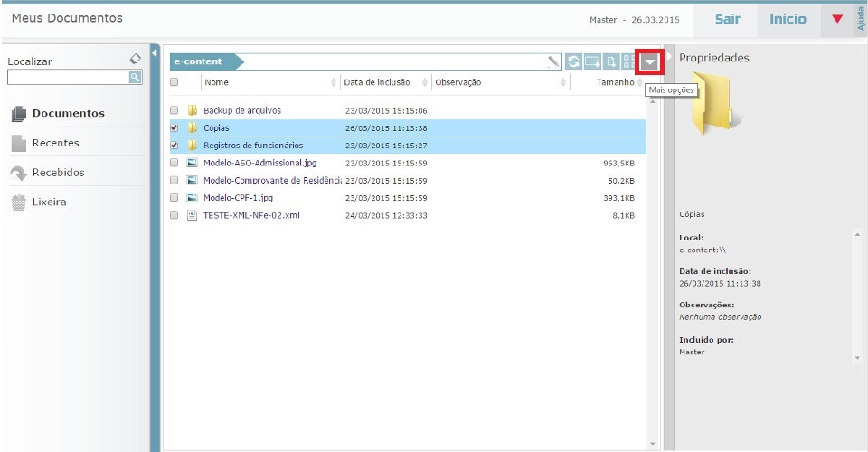Expand the red triangle menu near Início
The image size is (868, 452).
click(836, 19)
